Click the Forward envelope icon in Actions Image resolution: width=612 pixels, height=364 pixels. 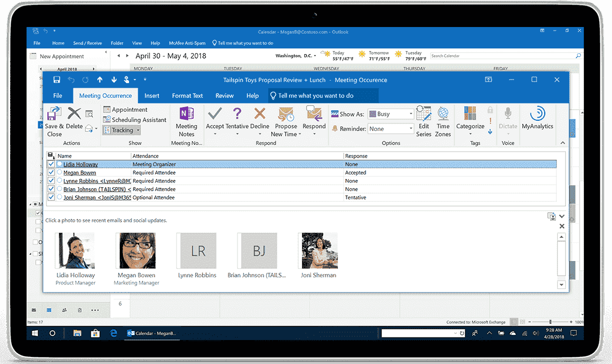(x=90, y=128)
